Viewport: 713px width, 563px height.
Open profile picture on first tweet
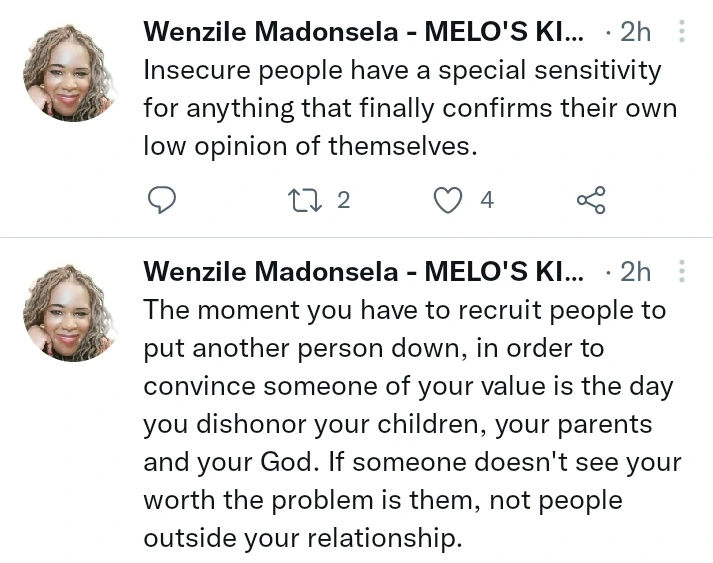tap(68, 73)
